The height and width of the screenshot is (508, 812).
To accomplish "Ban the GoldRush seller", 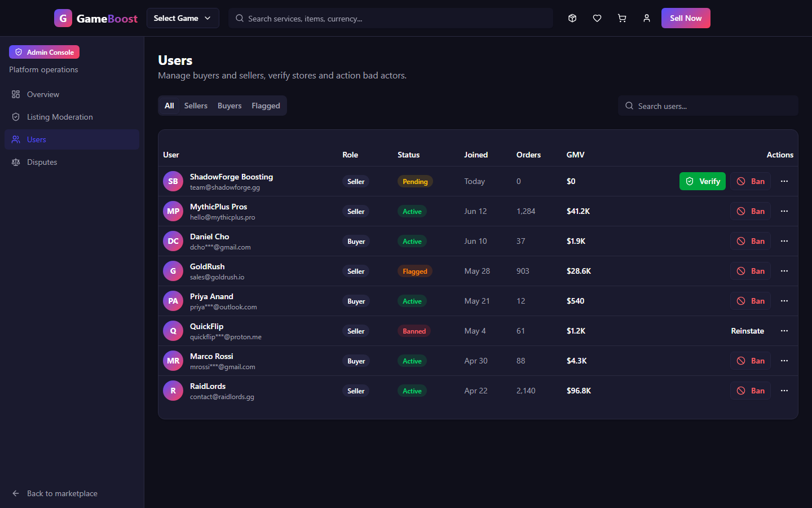I will [x=751, y=271].
